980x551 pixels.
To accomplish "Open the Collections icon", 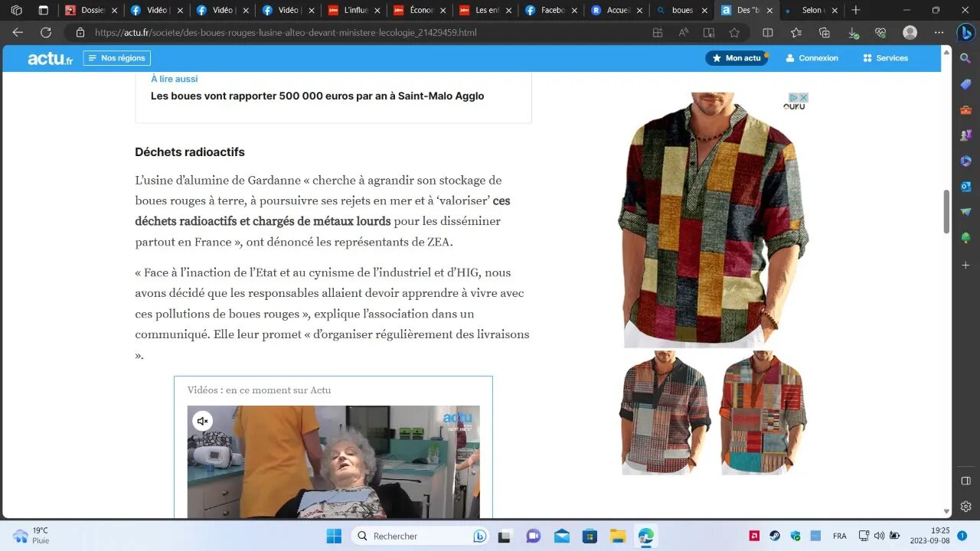I will pyautogui.click(x=825, y=33).
